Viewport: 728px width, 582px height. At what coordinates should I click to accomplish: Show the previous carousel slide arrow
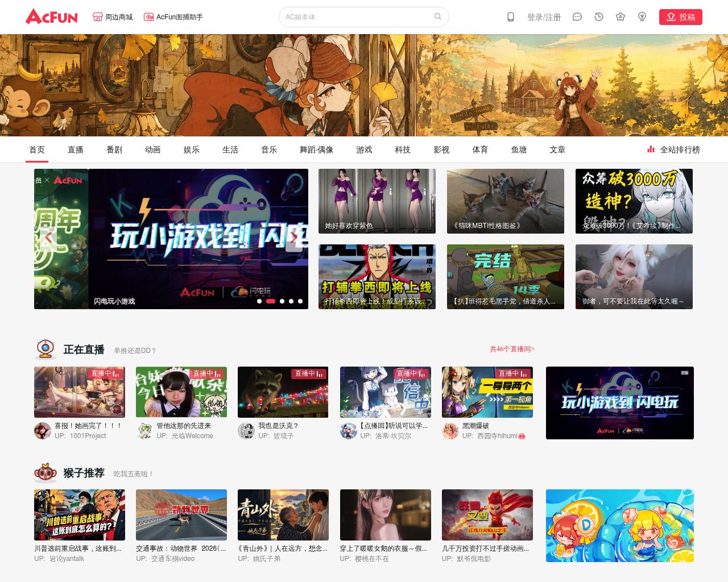(48, 239)
